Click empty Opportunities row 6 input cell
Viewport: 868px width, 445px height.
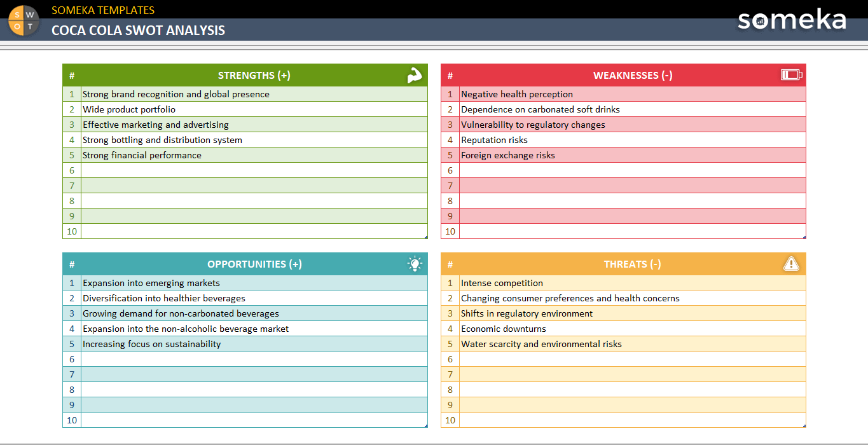254,359
